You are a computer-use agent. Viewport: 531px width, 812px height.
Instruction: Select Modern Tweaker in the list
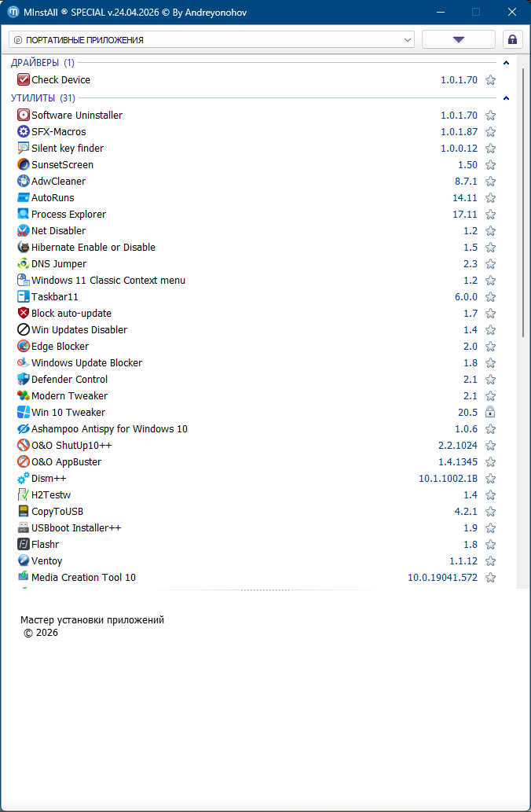[x=69, y=396]
